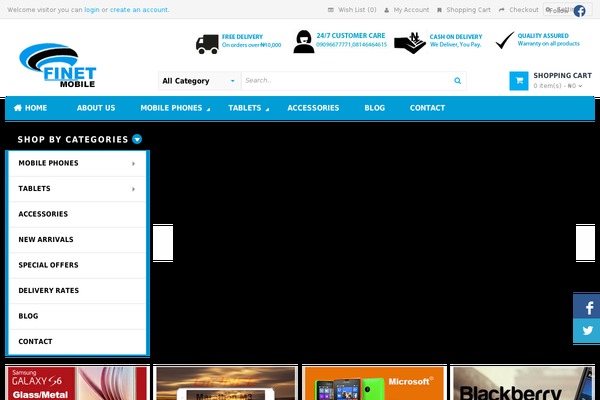Click the Quality Assured heading
Viewport: 600px width, 400px height.
543,36
